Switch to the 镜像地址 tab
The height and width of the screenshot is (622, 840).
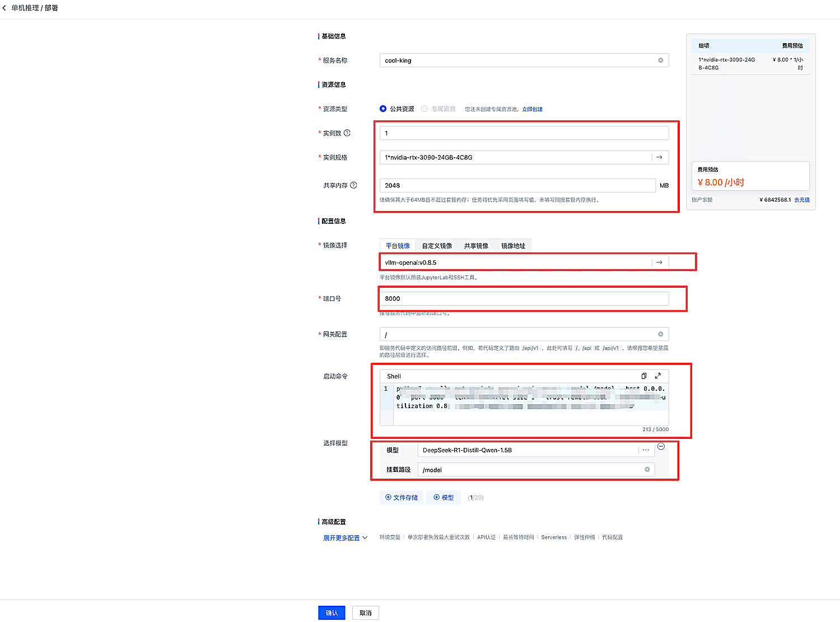tap(513, 246)
